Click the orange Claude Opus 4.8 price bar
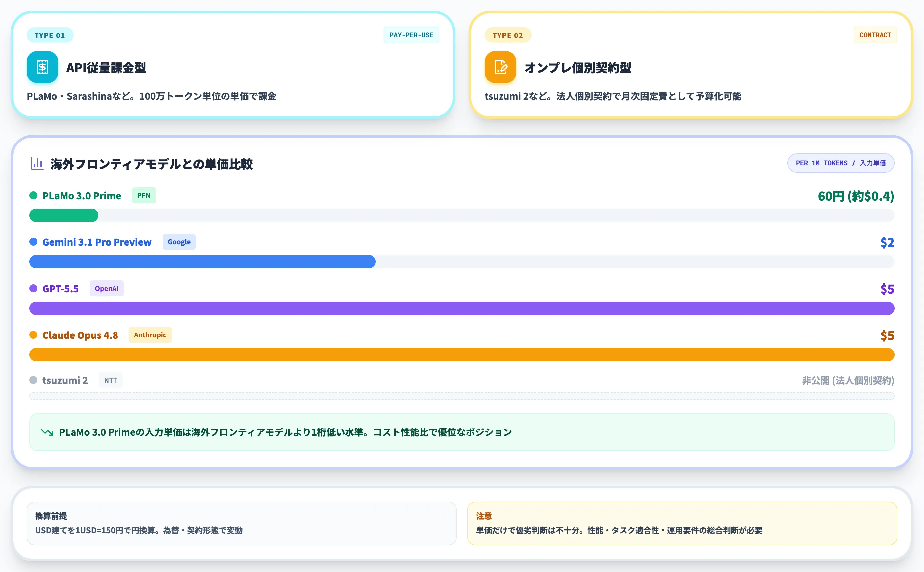This screenshot has height=572, width=924. click(462, 355)
